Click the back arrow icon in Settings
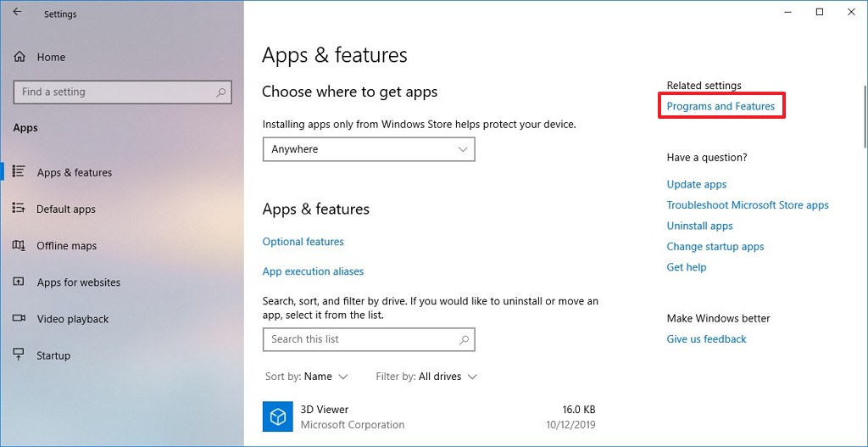 pos(18,12)
